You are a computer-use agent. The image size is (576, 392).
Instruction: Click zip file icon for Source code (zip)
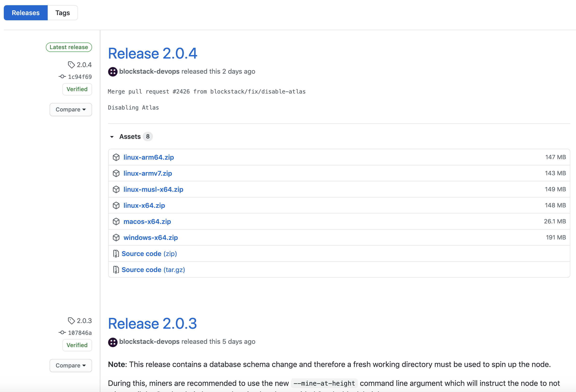pos(116,254)
